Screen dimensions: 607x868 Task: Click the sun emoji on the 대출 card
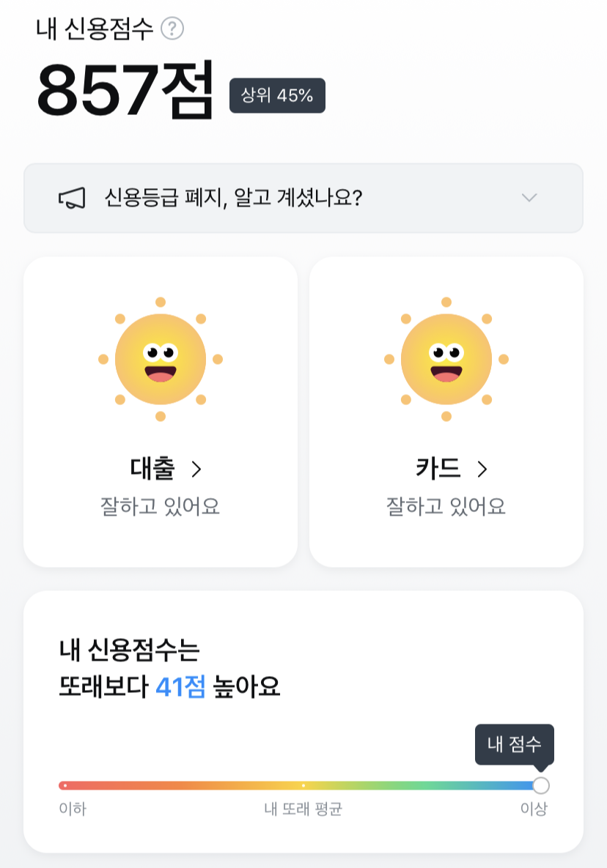pos(161,359)
